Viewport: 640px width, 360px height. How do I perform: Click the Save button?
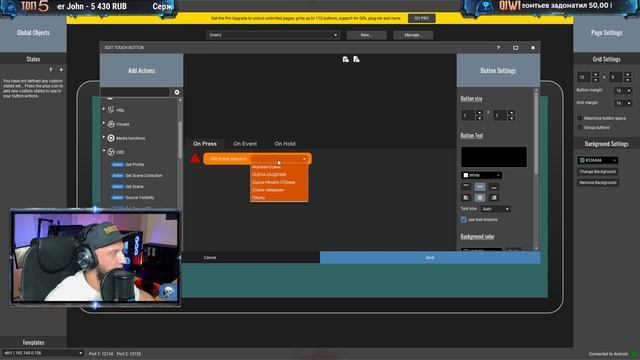430,258
